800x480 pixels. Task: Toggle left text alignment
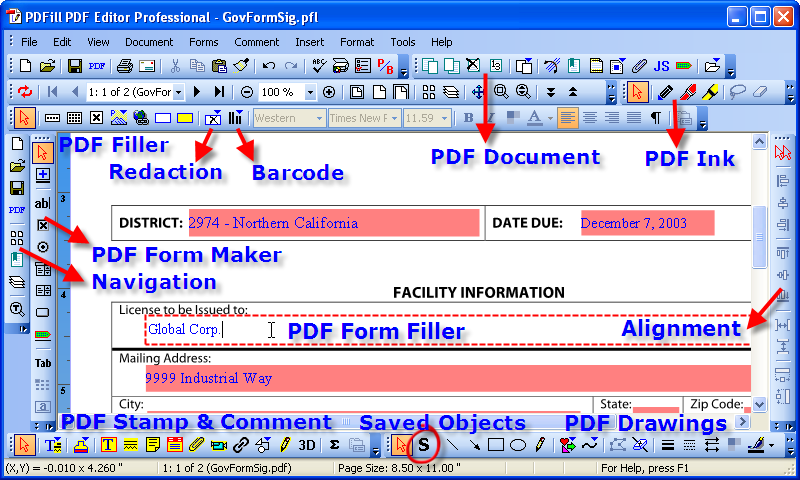567,118
